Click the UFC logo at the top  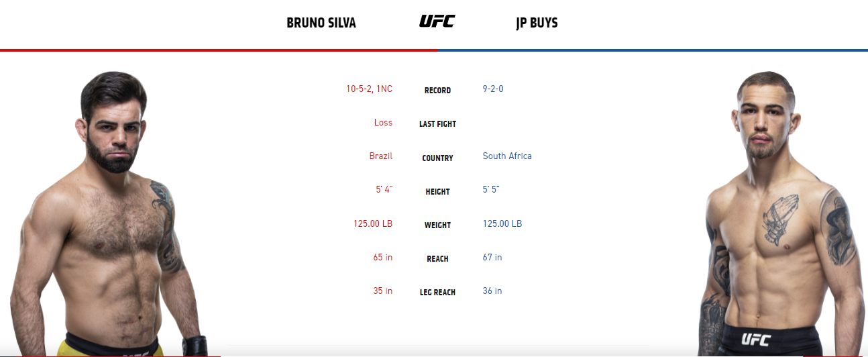[437, 21]
